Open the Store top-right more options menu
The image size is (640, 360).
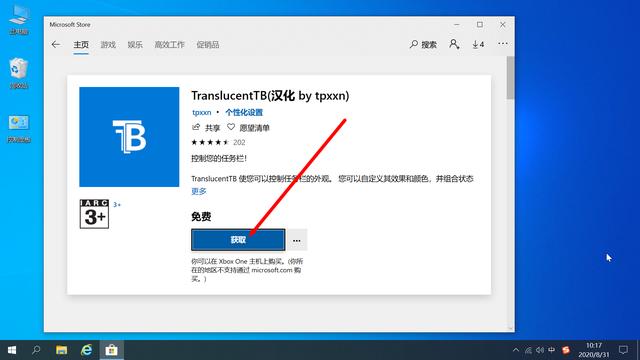click(503, 43)
